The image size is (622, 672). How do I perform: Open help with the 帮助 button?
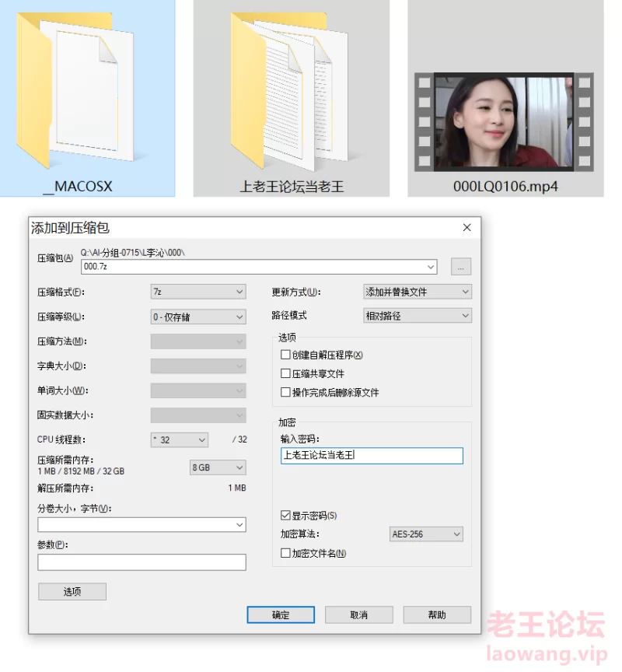pos(437,614)
